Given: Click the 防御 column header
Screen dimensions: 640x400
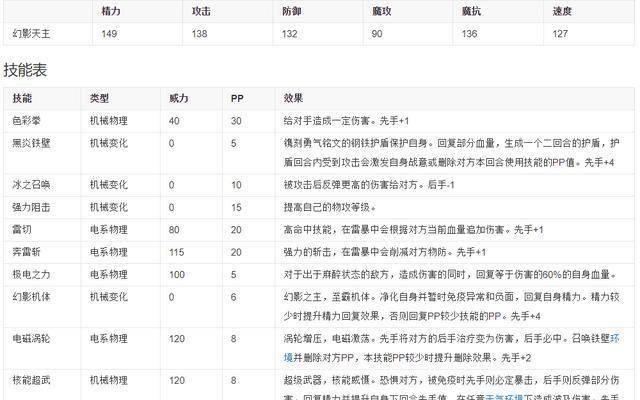Looking at the screenshot, I should (291, 11).
